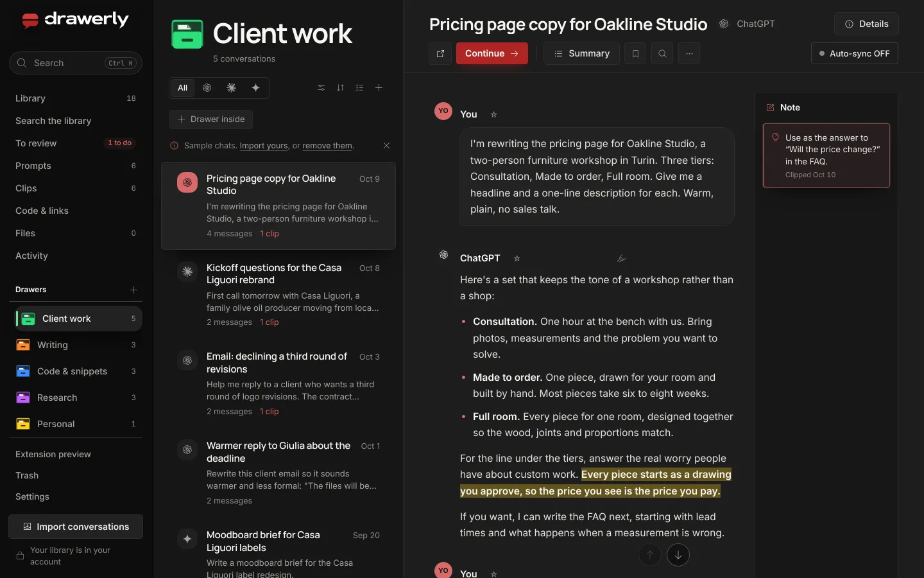Add new conversation with list plus icon
Screen dimensions: 924x578
[x=379, y=88]
